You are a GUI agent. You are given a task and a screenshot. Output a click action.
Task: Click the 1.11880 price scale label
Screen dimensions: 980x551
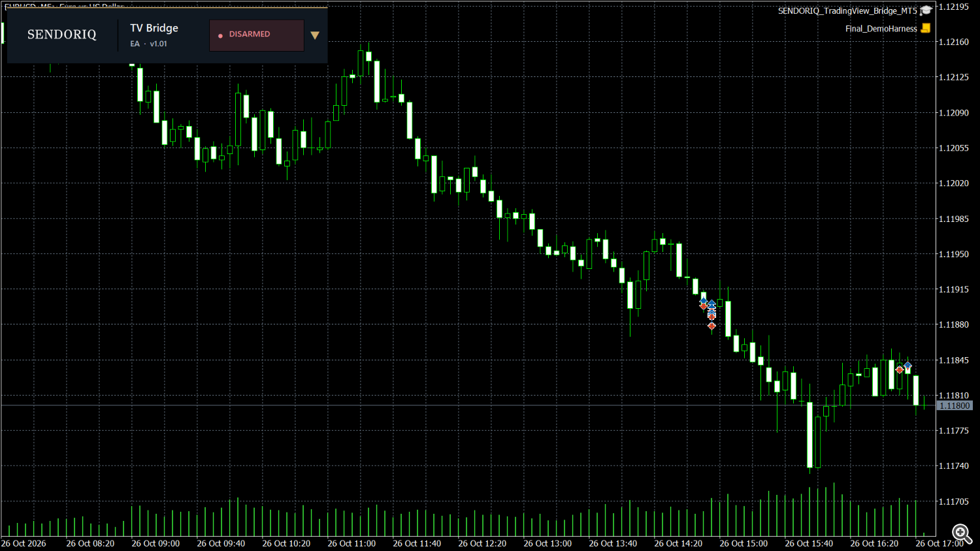[x=954, y=324]
